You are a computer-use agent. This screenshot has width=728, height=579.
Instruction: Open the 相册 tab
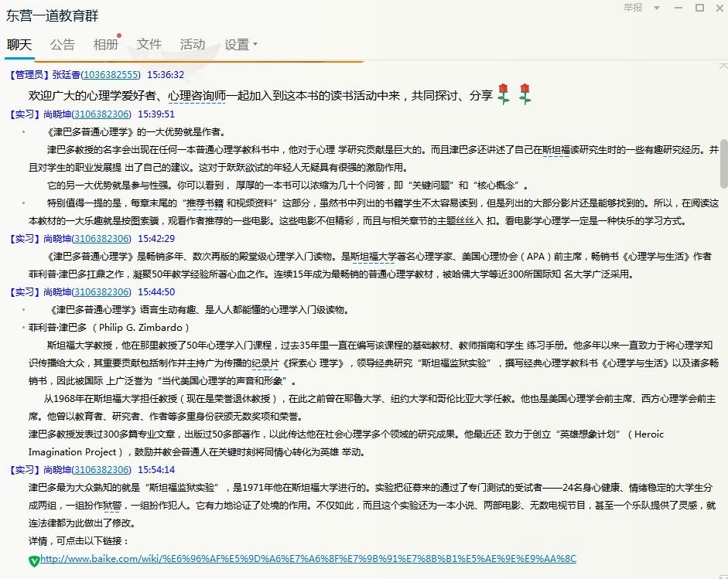point(106,45)
